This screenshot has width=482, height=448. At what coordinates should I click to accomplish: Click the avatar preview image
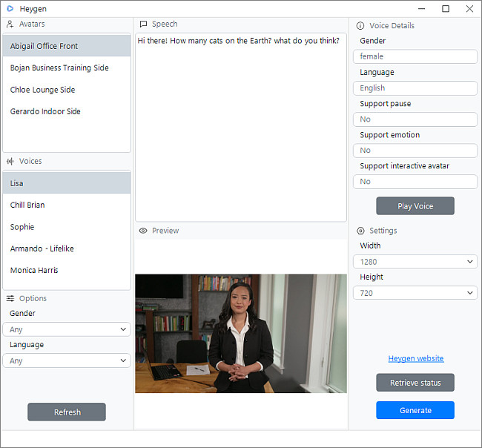pos(241,334)
